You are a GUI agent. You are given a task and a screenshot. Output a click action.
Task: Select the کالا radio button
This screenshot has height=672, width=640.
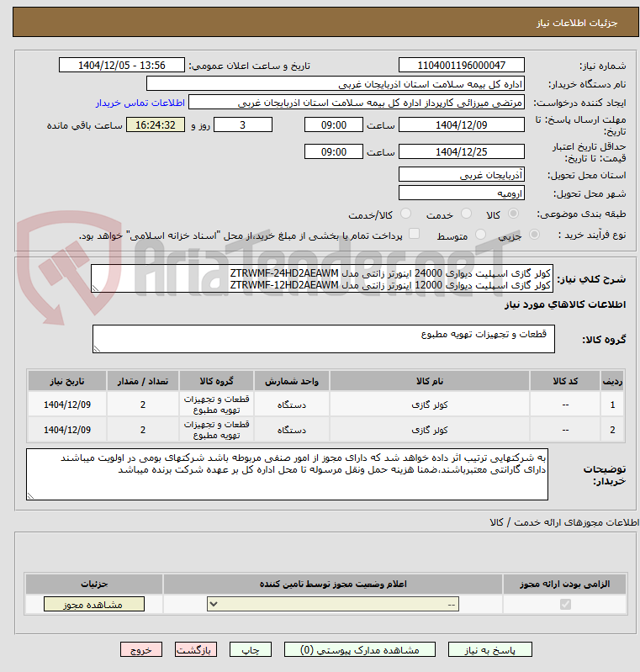coord(513,214)
